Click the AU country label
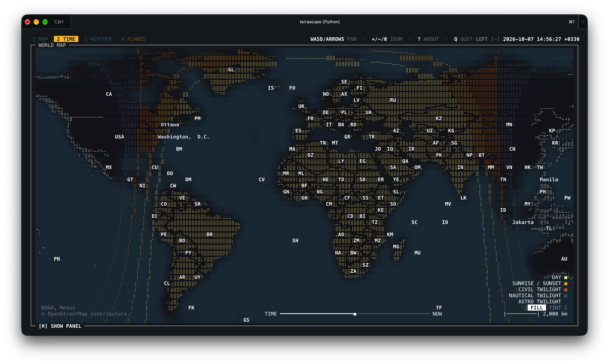609x364 pixels. pyautogui.click(x=564, y=259)
